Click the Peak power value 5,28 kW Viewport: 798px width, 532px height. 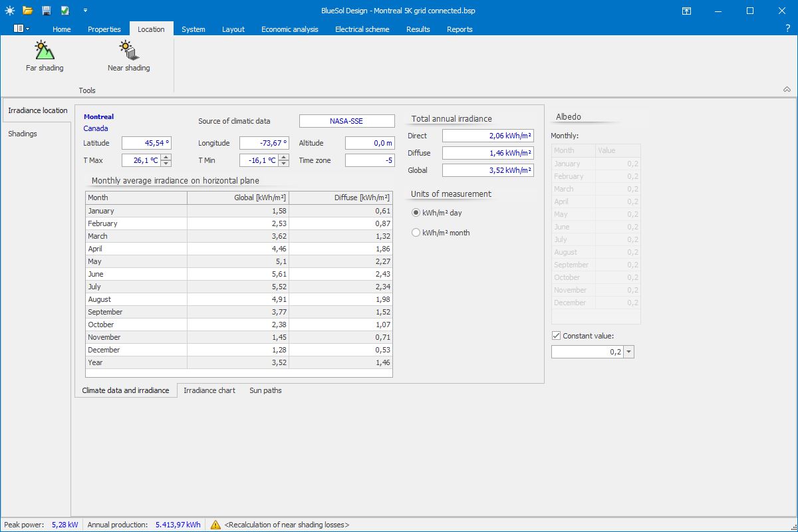tap(65, 525)
